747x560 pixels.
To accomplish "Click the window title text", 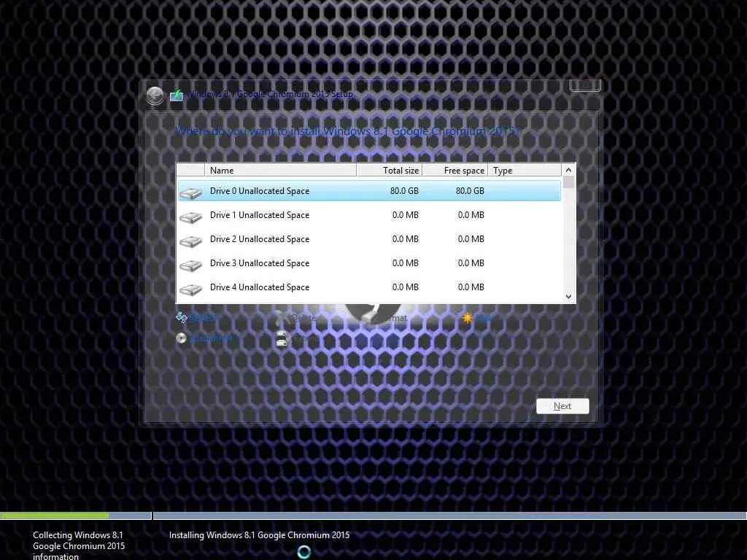I will (270, 94).
